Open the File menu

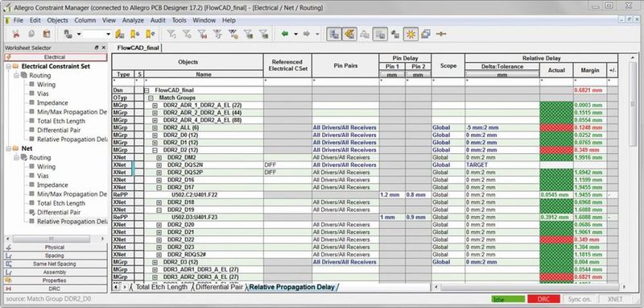tap(18, 20)
